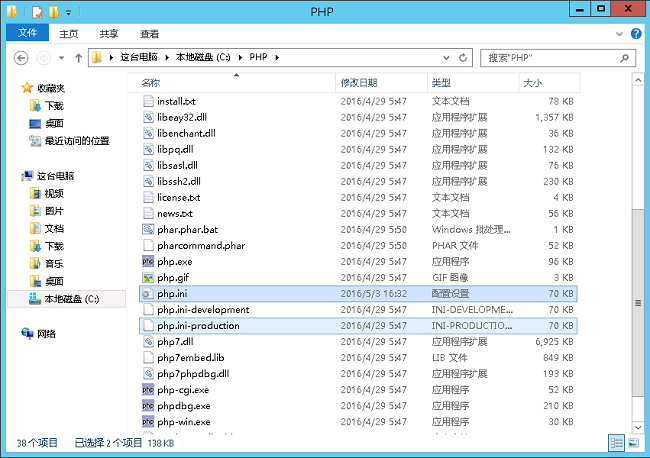Open 图片 folder in sidebar
The width and height of the screenshot is (650, 458).
click(x=54, y=211)
